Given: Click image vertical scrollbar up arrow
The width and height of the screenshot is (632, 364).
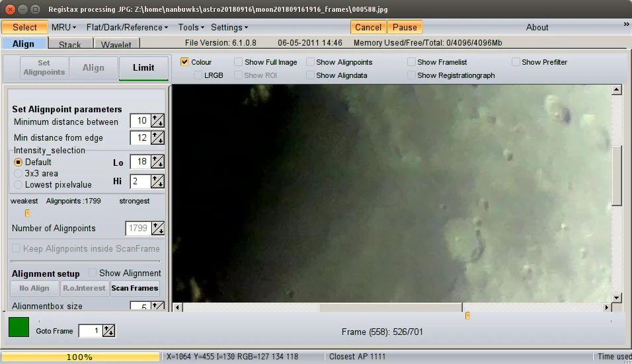Looking at the screenshot, I should (x=616, y=90).
